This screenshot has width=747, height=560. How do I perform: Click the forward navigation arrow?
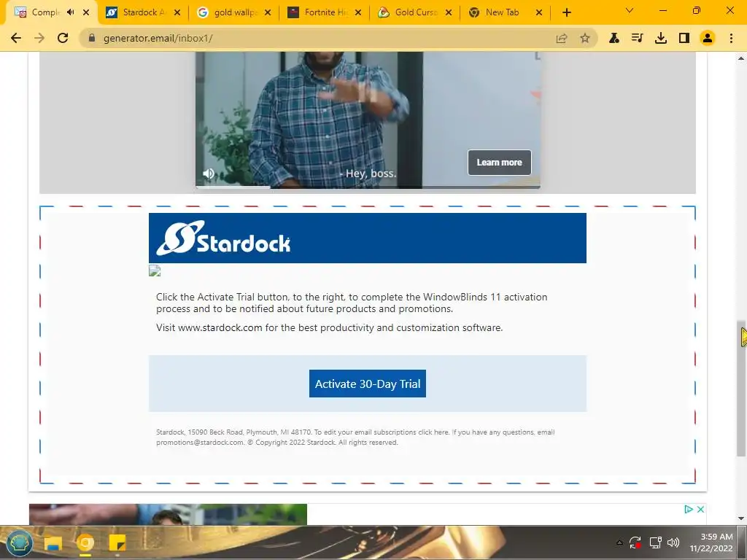pos(39,38)
